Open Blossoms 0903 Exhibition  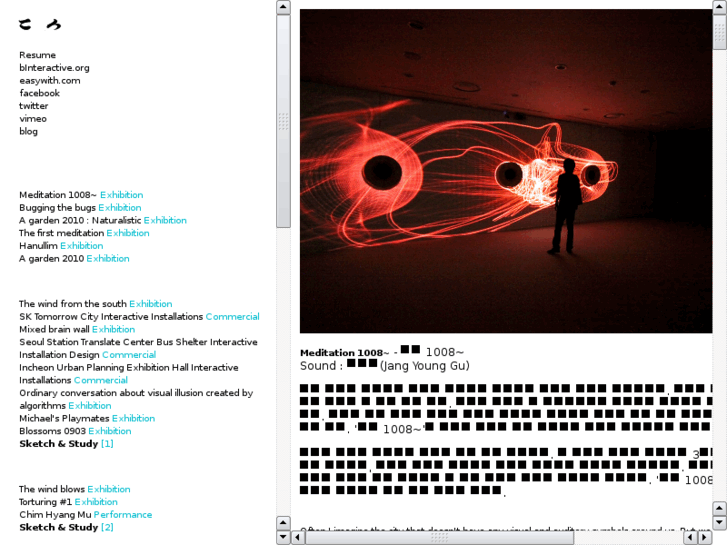[x=75, y=431]
